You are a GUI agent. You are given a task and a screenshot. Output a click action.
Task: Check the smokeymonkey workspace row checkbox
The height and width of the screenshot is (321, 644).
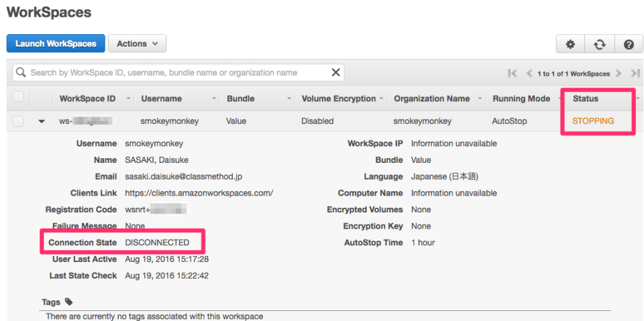[17, 121]
